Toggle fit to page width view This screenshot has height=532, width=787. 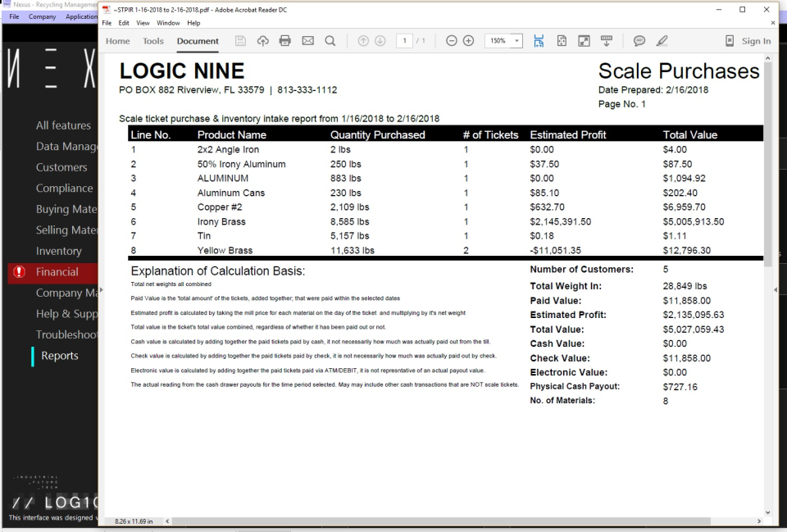(x=539, y=41)
